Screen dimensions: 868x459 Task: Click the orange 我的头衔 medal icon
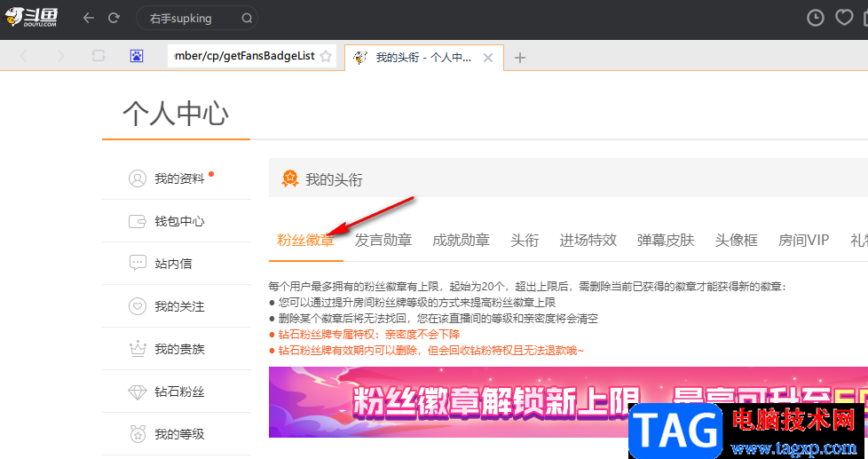[290, 178]
